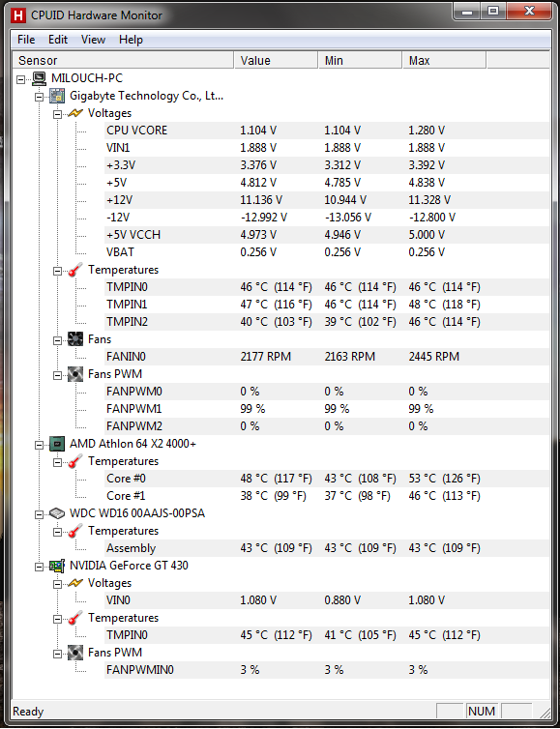This screenshot has width=560, height=729.
Task: Minimize the Hardware Monitor window
Action: tap(467, 11)
